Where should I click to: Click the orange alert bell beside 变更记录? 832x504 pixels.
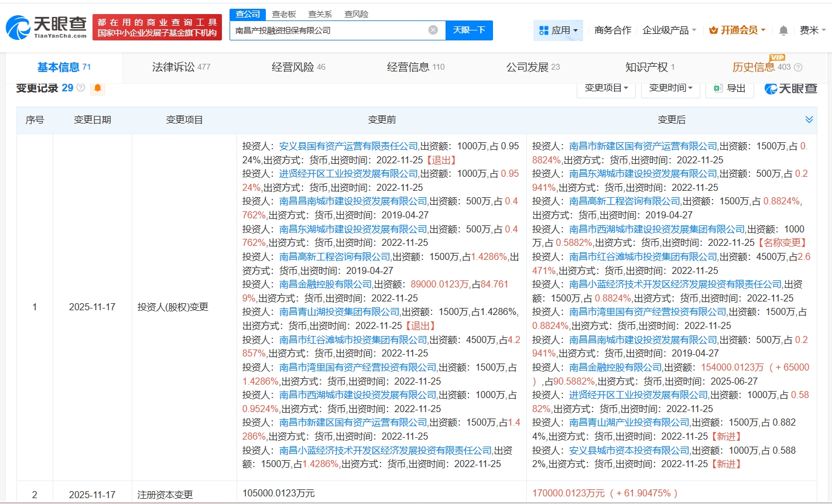tap(98, 88)
